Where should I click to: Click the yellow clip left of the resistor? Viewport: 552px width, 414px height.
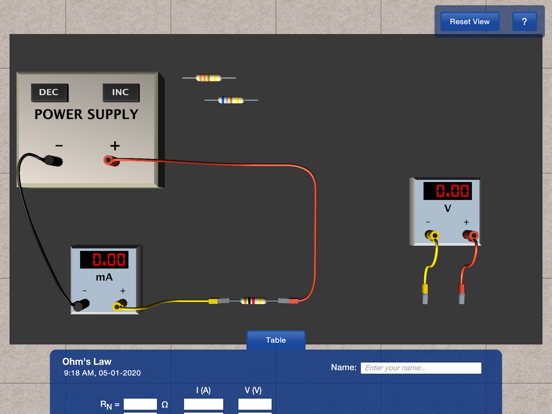[219, 301]
